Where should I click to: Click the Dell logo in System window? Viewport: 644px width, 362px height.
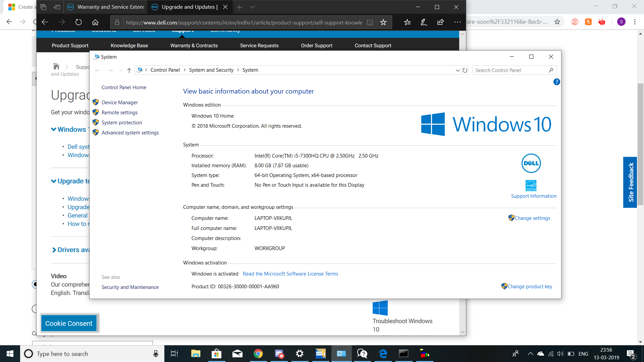pyautogui.click(x=531, y=163)
